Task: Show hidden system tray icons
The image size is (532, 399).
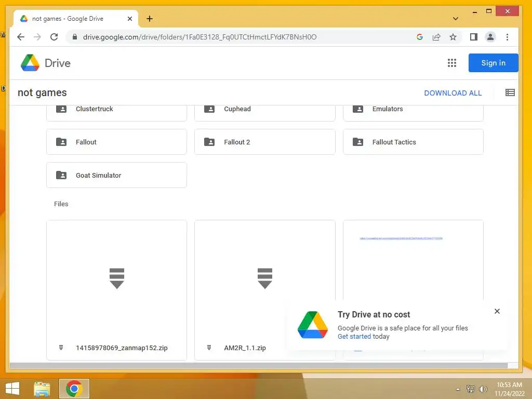Action: 458,389
